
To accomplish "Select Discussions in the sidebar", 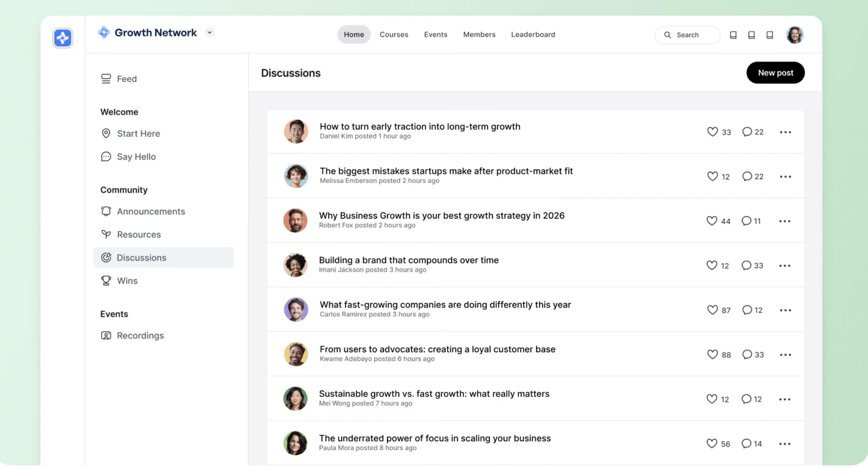I will coord(163,258).
